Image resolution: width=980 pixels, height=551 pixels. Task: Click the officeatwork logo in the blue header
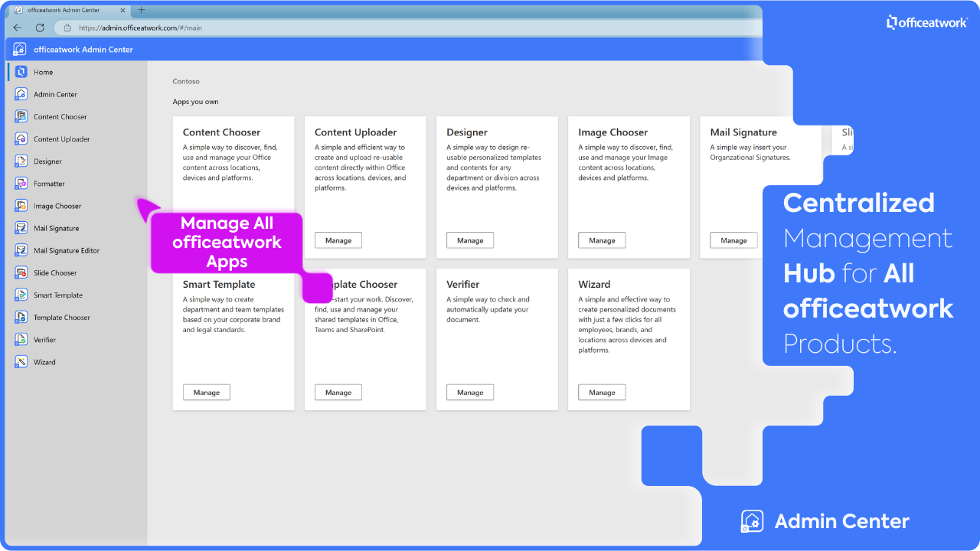click(x=20, y=49)
